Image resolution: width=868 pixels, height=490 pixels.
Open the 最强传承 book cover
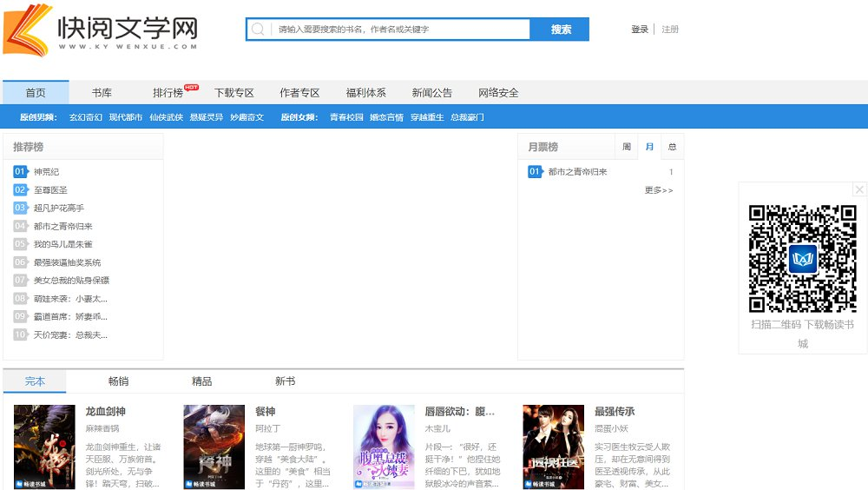coord(553,447)
